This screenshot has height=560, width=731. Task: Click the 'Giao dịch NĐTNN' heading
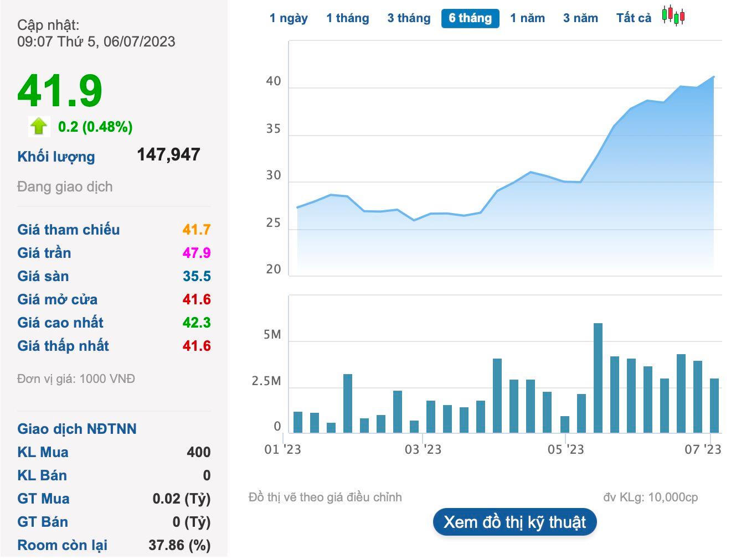[77, 429]
